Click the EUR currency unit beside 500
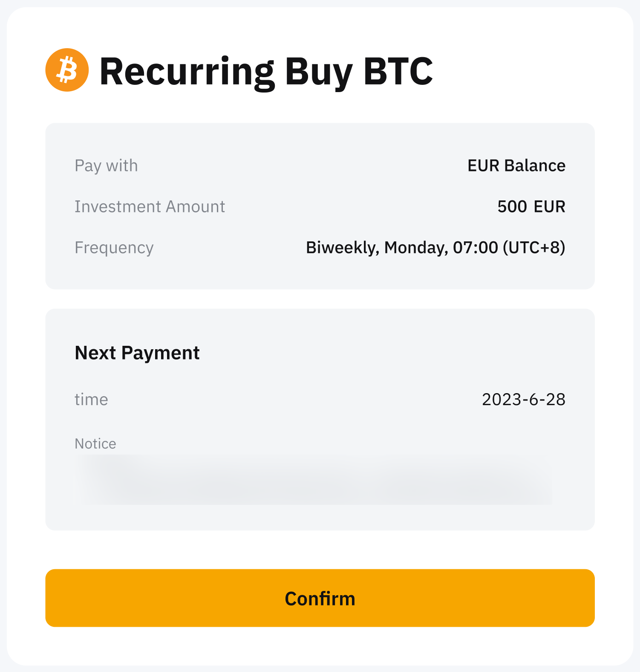 [549, 207]
